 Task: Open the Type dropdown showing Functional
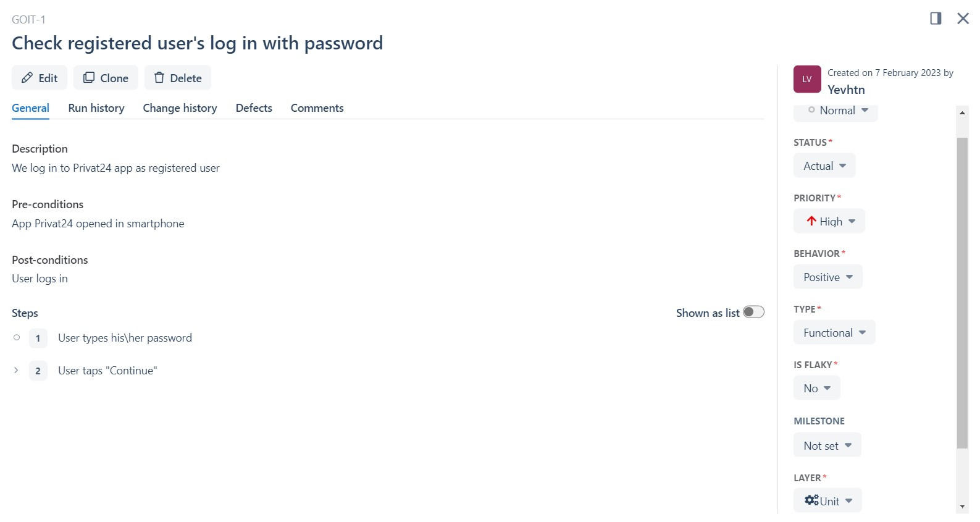tap(834, 332)
